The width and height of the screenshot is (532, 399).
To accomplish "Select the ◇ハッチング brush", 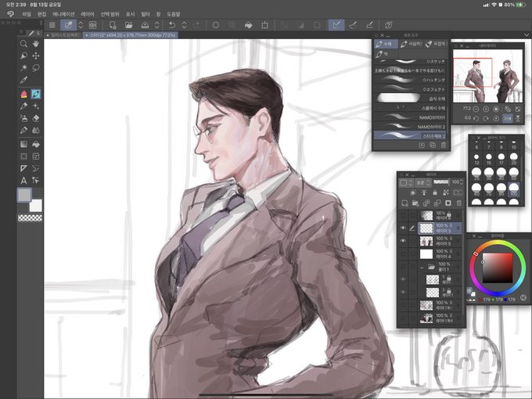I will coord(411,80).
